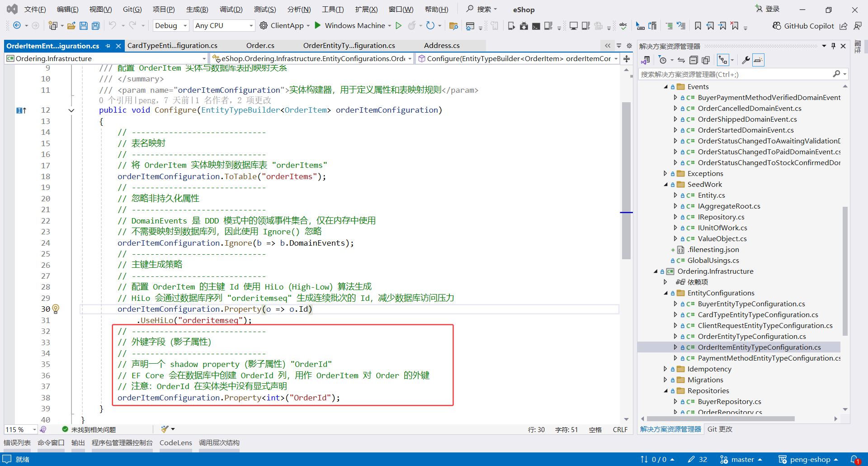Open the editor tab settings gear icon

pyautogui.click(x=629, y=46)
